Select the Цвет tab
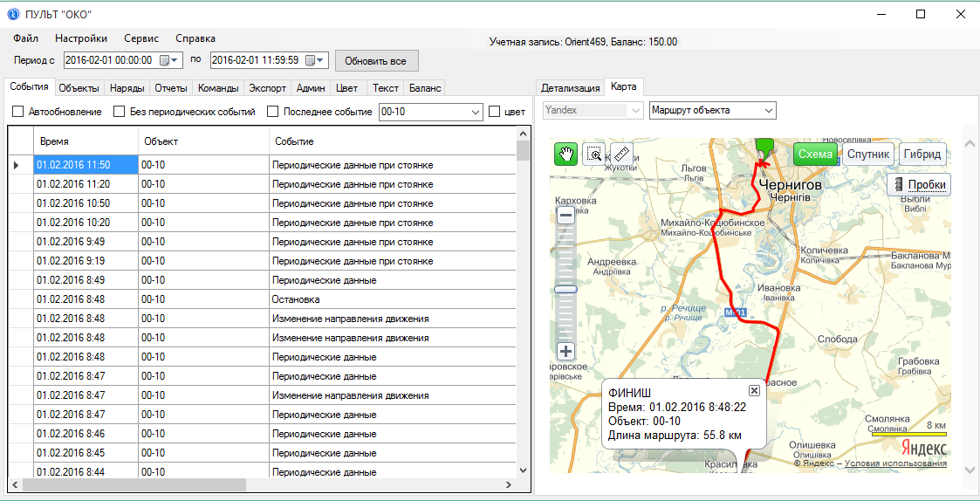This screenshot has width=980, height=501. point(346,88)
